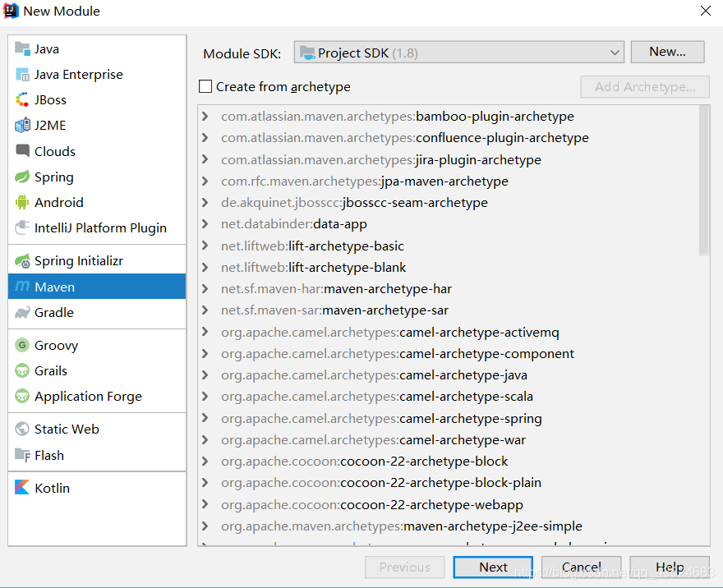The image size is (723, 588).
Task: Click the Help button
Action: pyautogui.click(x=670, y=567)
